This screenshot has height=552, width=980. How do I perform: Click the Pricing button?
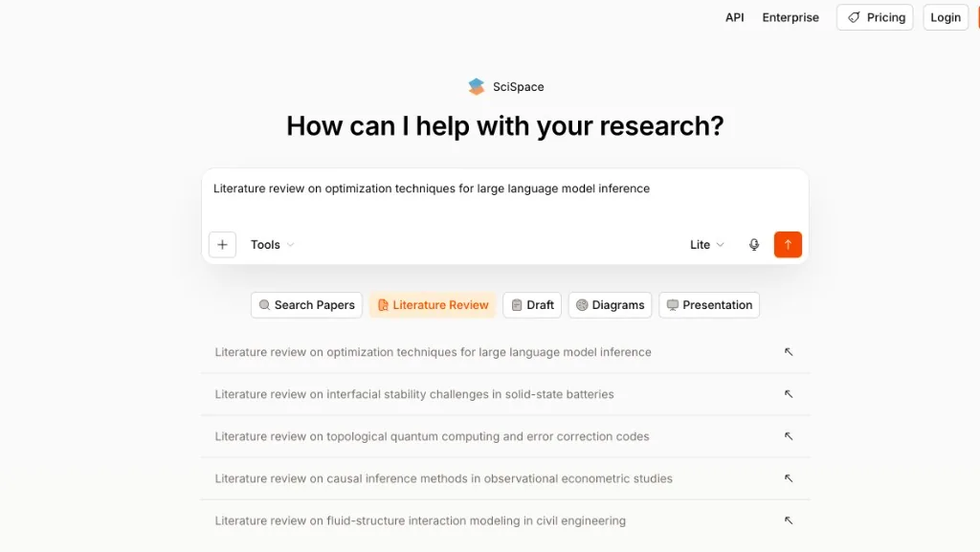pyautogui.click(x=875, y=17)
